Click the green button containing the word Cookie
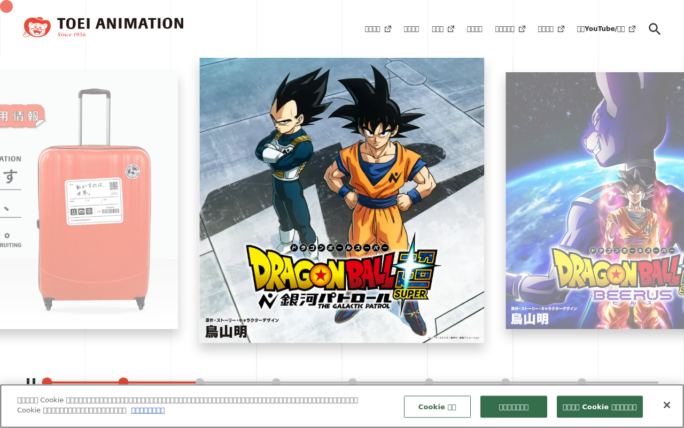This screenshot has width=684, height=428. [x=599, y=407]
